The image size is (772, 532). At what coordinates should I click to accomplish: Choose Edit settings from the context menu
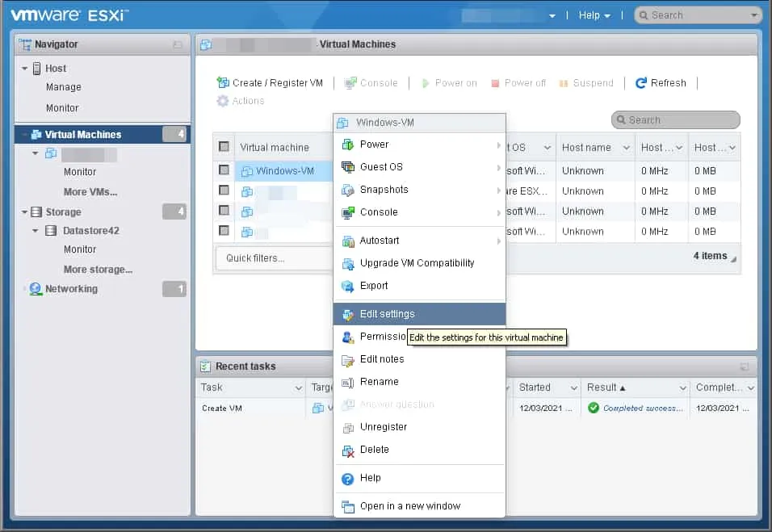388,314
